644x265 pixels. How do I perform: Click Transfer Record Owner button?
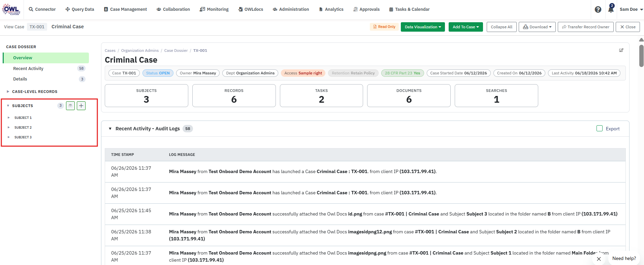(585, 27)
